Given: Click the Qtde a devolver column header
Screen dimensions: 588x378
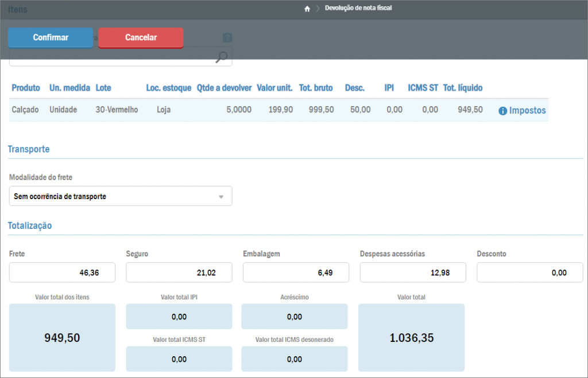Looking at the screenshot, I should pos(224,88).
